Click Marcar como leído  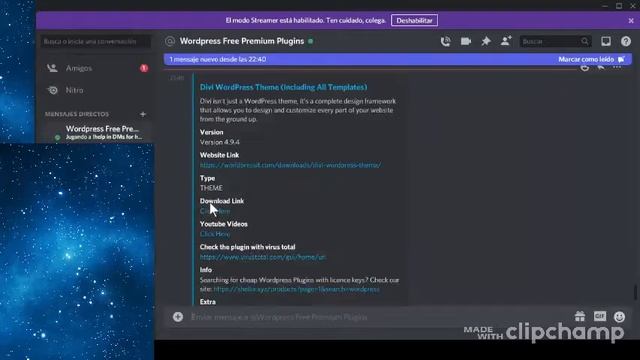(591, 59)
